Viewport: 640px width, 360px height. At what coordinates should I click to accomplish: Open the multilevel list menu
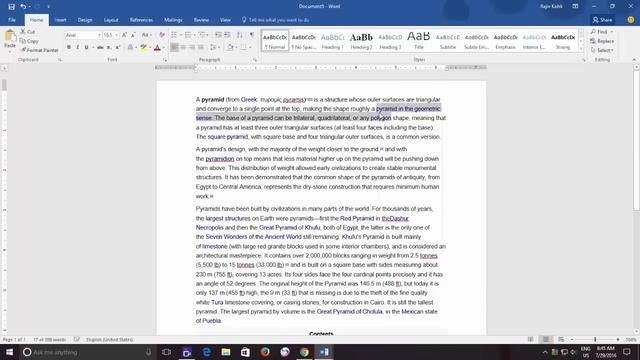click(x=203, y=35)
